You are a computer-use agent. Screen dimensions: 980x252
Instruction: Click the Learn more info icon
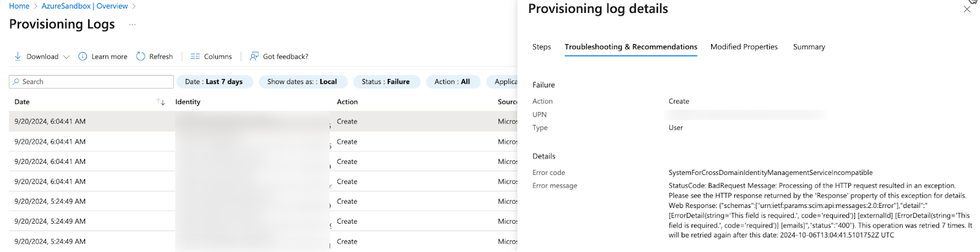(83, 56)
